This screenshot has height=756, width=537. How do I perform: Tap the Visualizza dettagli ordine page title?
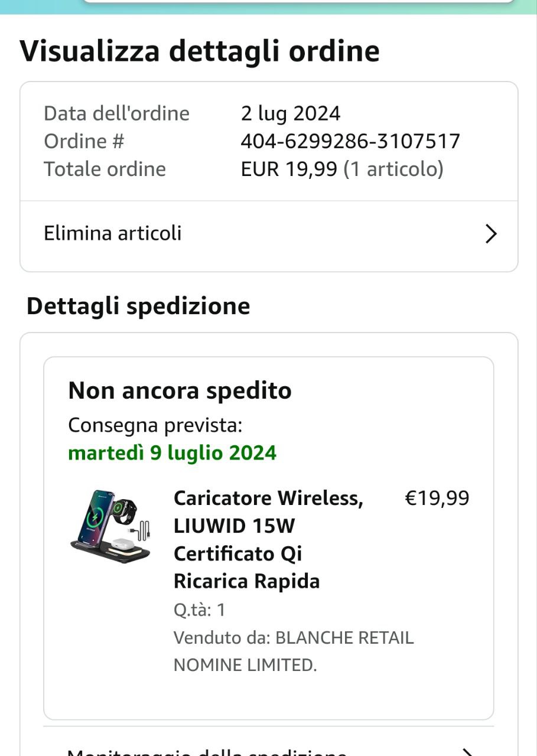click(x=200, y=51)
